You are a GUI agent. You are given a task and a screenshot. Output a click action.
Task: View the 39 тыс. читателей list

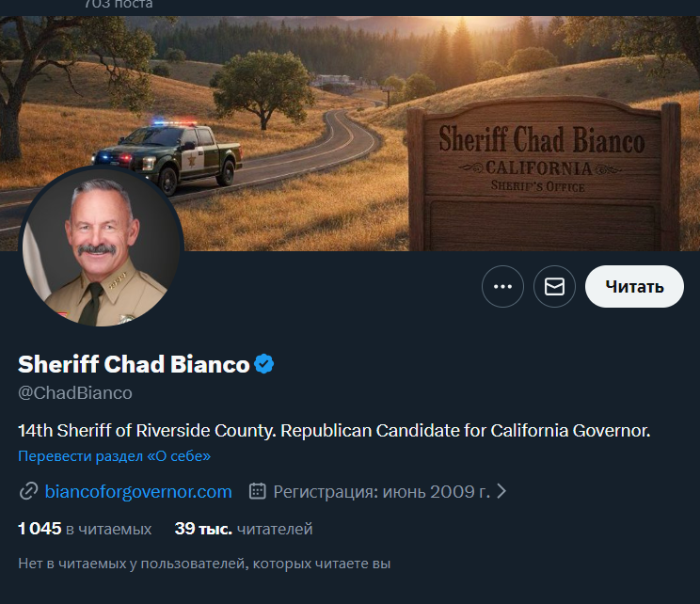click(x=244, y=529)
